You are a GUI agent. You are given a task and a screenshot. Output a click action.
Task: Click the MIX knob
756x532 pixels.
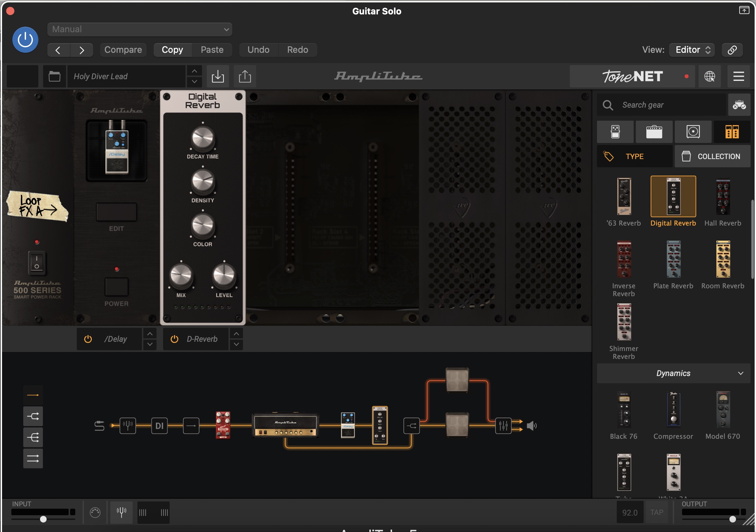[x=181, y=276]
